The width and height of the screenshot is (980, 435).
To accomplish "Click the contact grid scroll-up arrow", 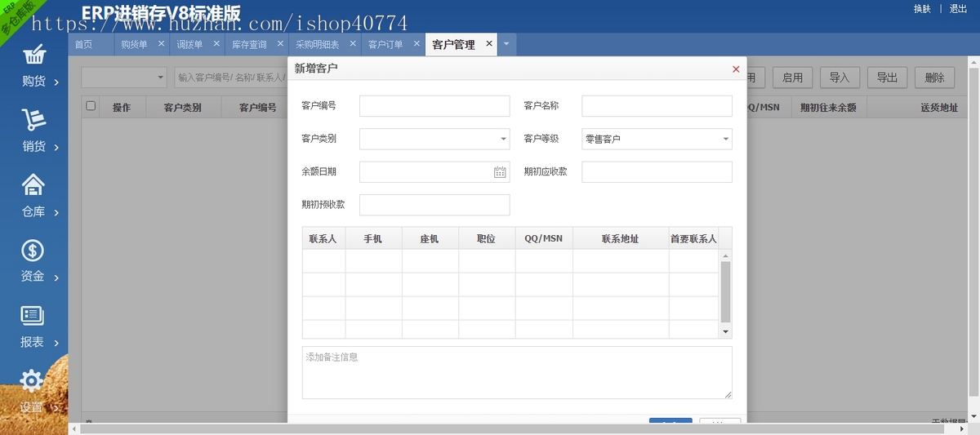I will tap(725, 255).
